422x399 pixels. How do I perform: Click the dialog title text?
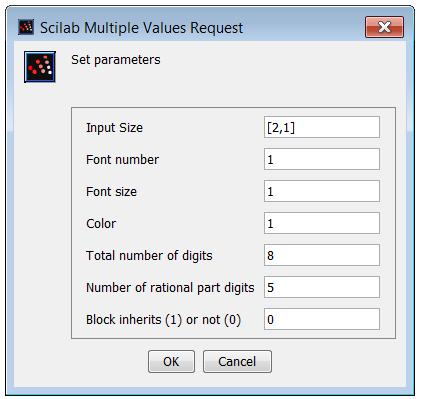coord(142,28)
